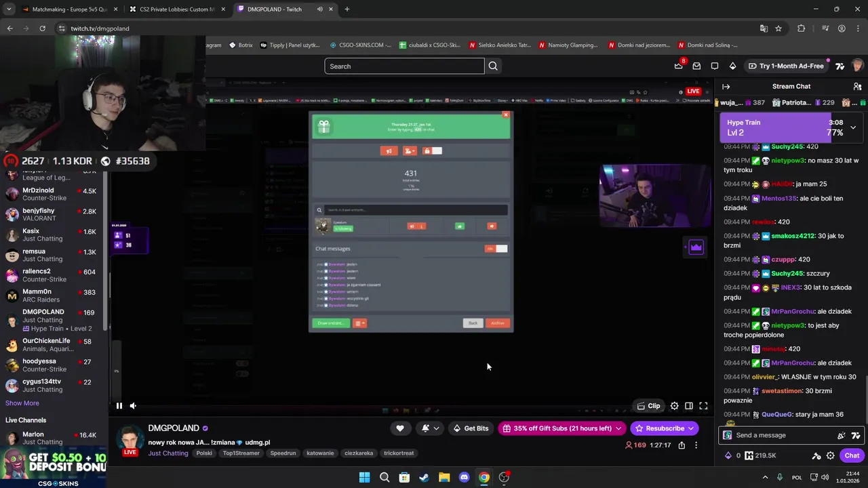Show hidden system tray icons chevron
This screenshot has height=488, width=868.
point(766,477)
